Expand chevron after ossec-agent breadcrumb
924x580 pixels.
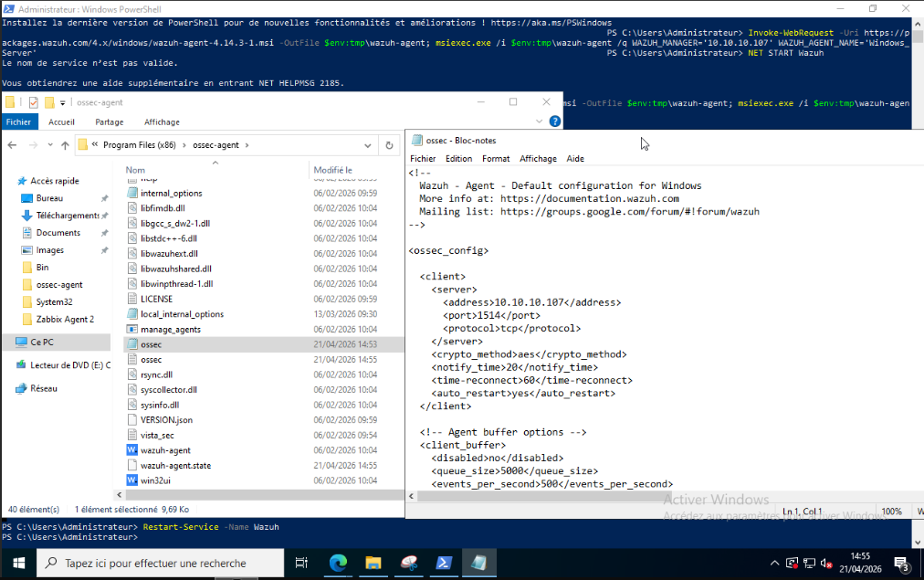[247, 145]
